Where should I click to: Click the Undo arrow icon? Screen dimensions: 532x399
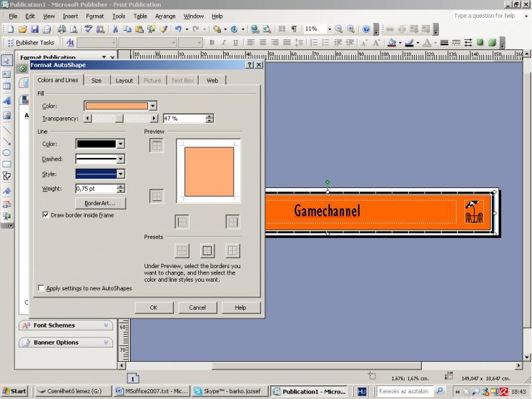pos(179,29)
